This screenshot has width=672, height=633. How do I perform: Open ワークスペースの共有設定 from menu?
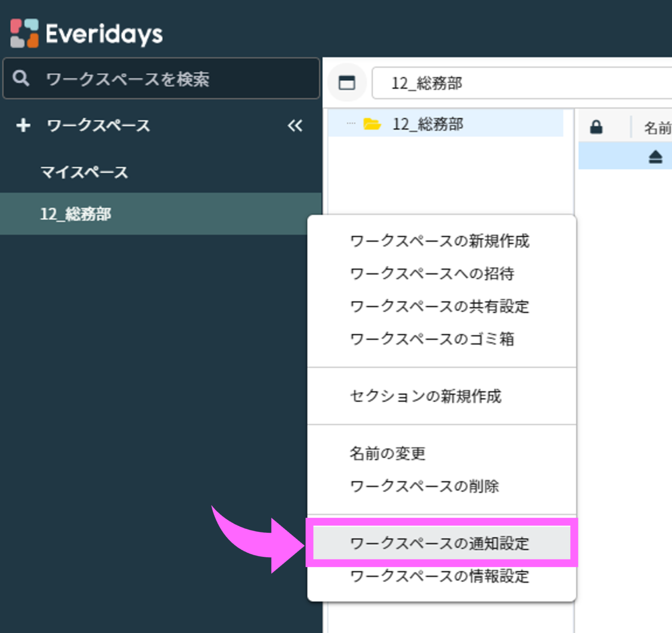[x=439, y=307]
